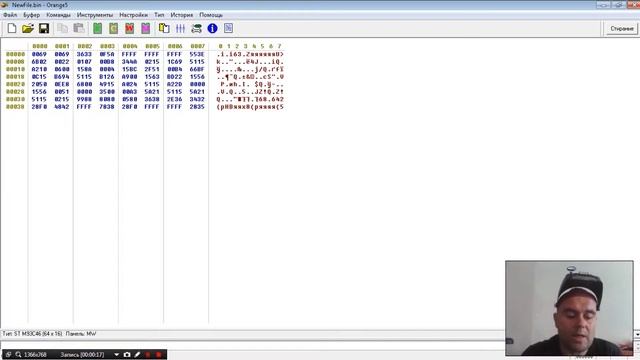
Task: Click address label 00028 in left column
Action: click(x=16, y=91)
